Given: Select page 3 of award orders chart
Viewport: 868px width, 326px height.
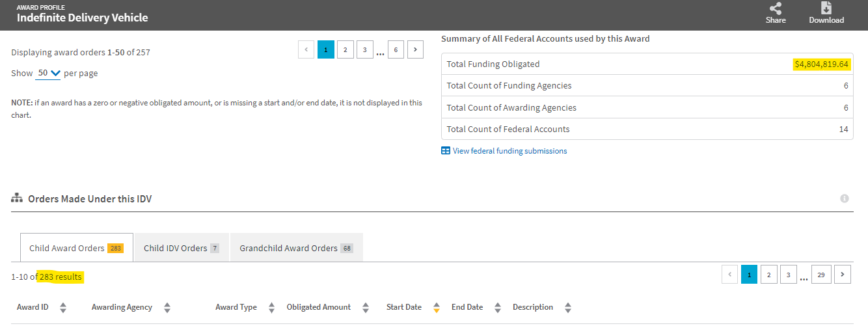Looking at the screenshot, I should coord(365,49).
